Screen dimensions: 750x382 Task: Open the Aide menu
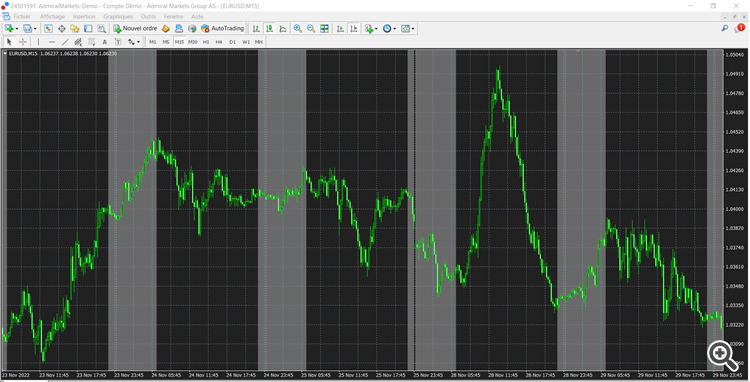(197, 16)
